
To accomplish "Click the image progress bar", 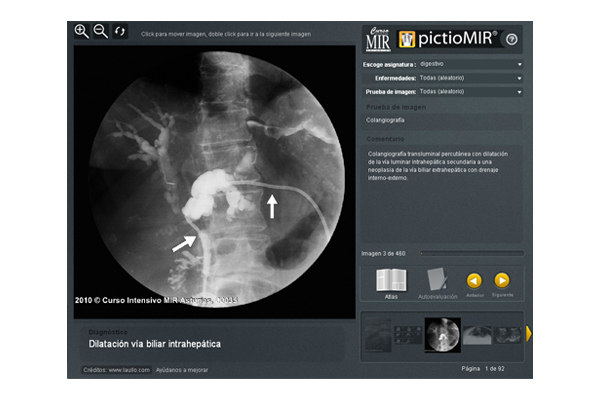I will 472,253.
